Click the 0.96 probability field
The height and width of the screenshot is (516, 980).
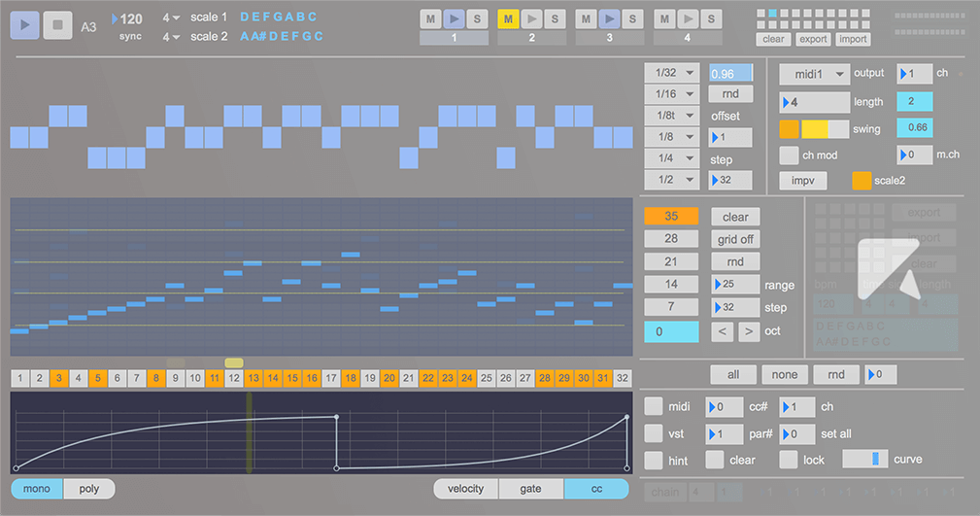point(730,73)
